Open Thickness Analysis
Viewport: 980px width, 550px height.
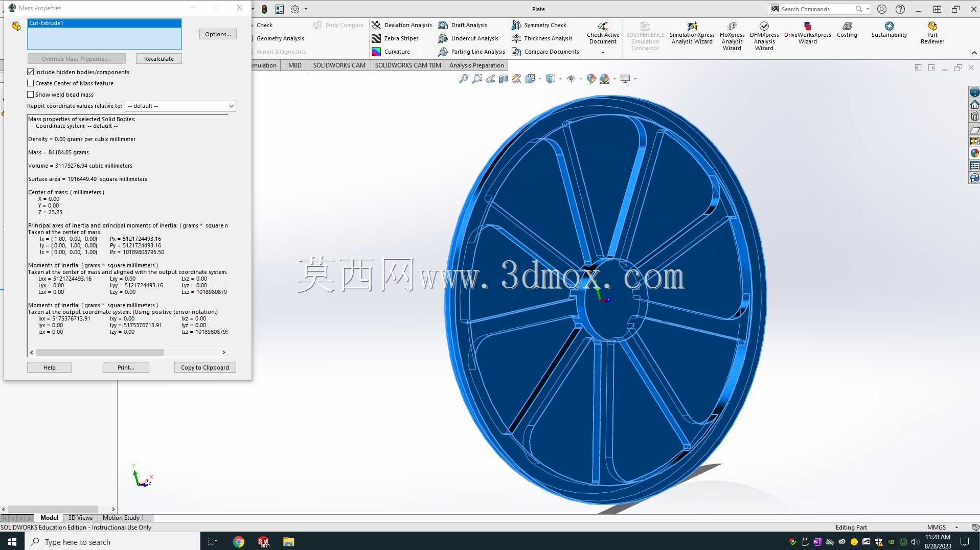pos(542,38)
